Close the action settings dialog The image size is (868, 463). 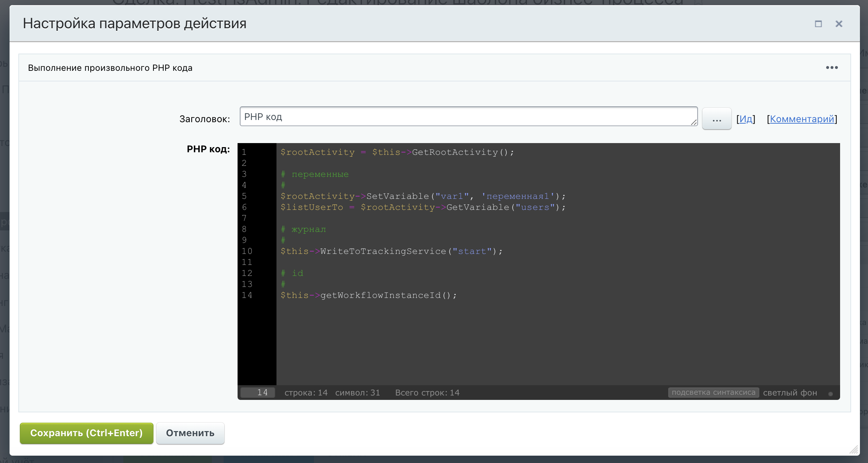[x=839, y=24]
